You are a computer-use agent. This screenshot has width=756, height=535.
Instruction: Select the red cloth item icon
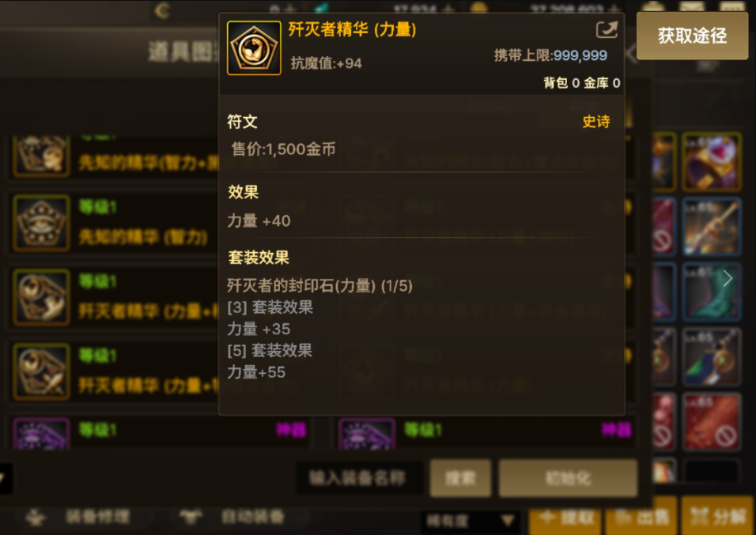[711, 422]
